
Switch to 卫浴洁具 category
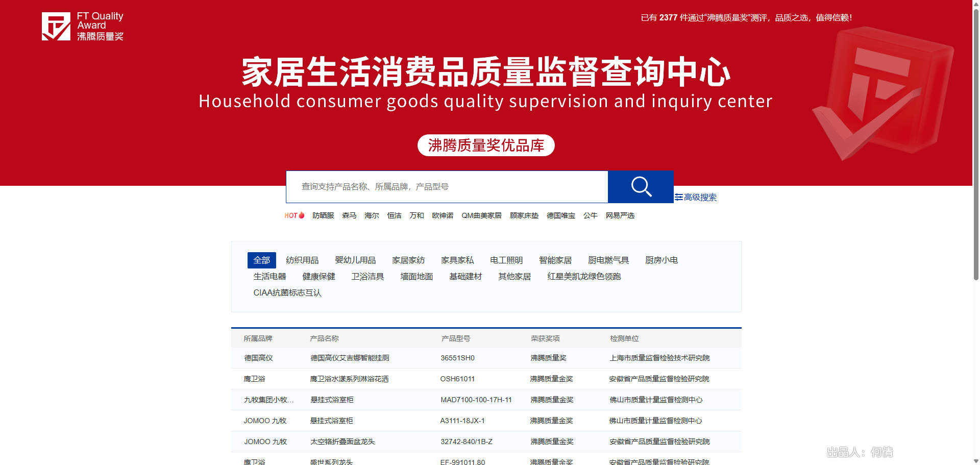367,277
